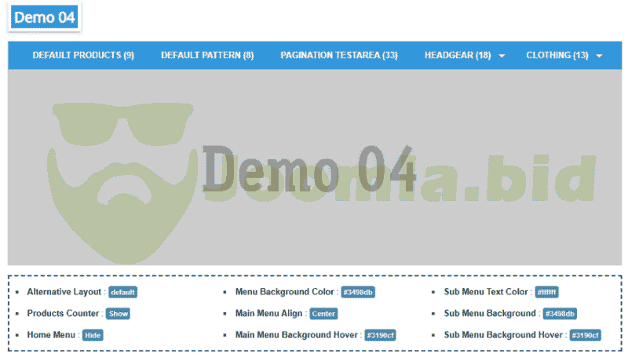Click Sub Menu Background Hover #3190cf badge

click(x=585, y=335)
